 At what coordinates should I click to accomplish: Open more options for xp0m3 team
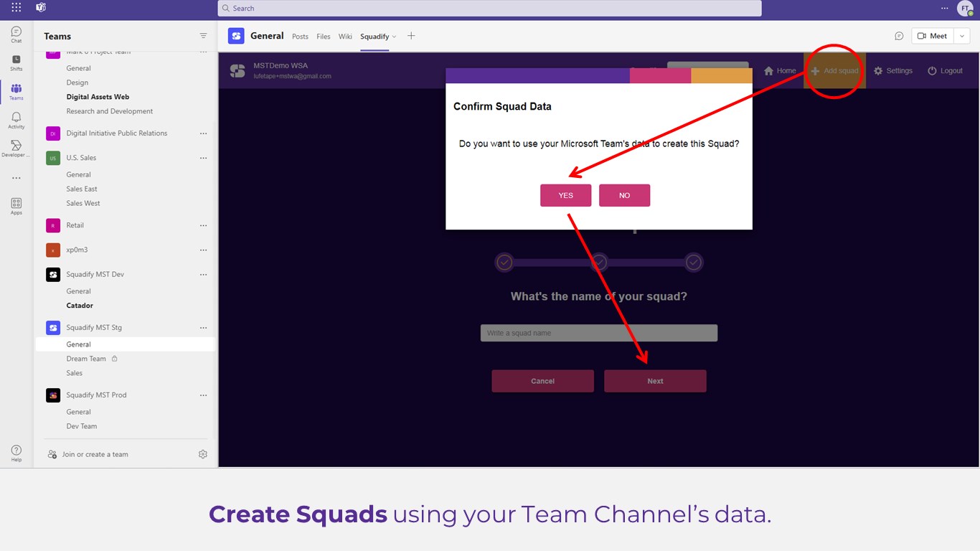click(x=203, y=250)
